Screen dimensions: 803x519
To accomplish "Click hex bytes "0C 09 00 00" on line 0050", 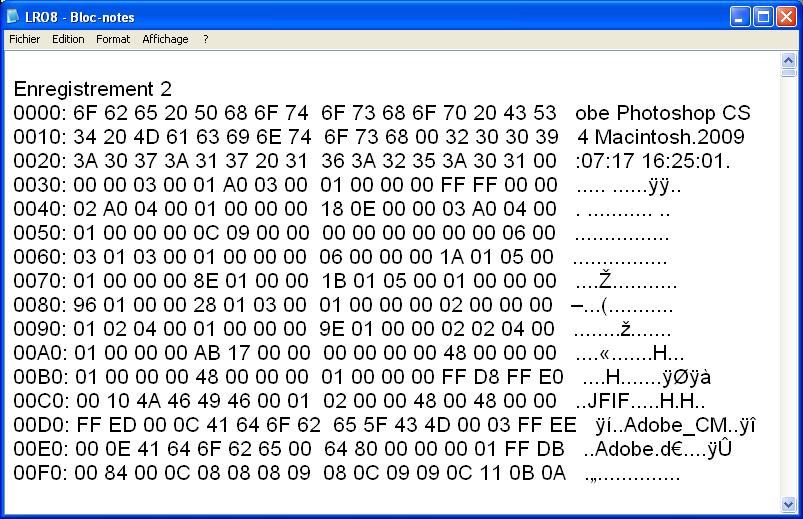I will click(x=251, y=233).
